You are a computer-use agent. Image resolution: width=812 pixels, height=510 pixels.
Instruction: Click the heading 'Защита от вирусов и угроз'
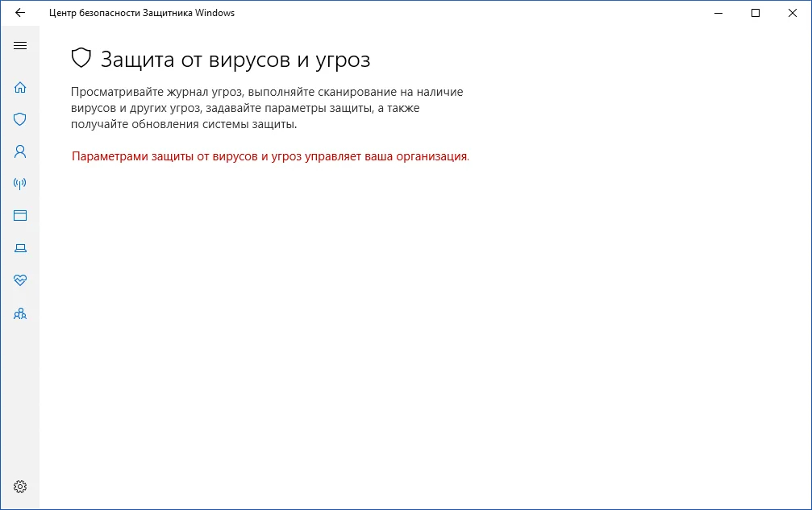point(235,59)
